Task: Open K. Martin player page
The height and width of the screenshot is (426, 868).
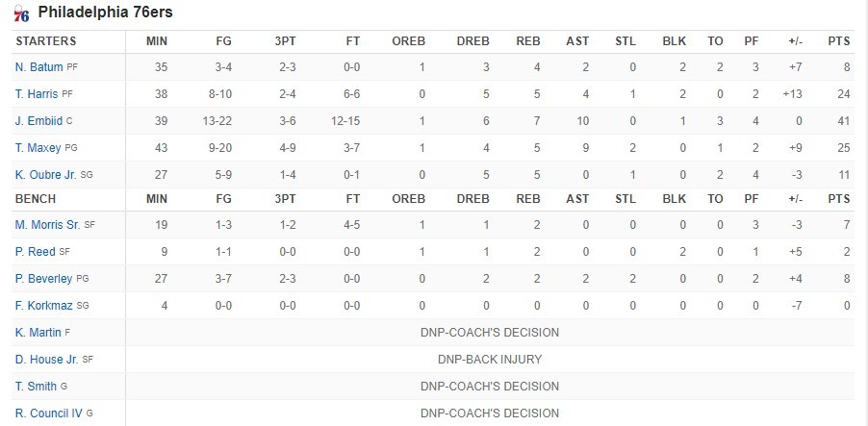Action: pos(38,333)
